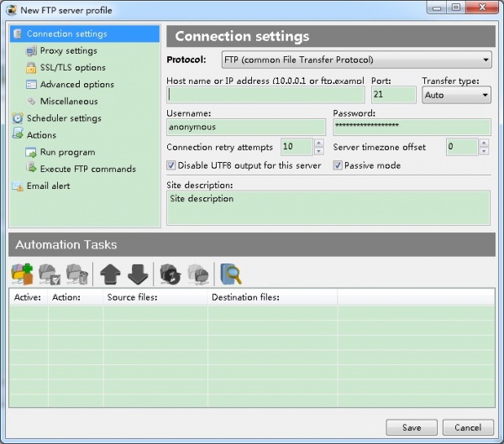Toggle Disable UTF8 output for this server
The image size is (504, 444).
point(172,165)
